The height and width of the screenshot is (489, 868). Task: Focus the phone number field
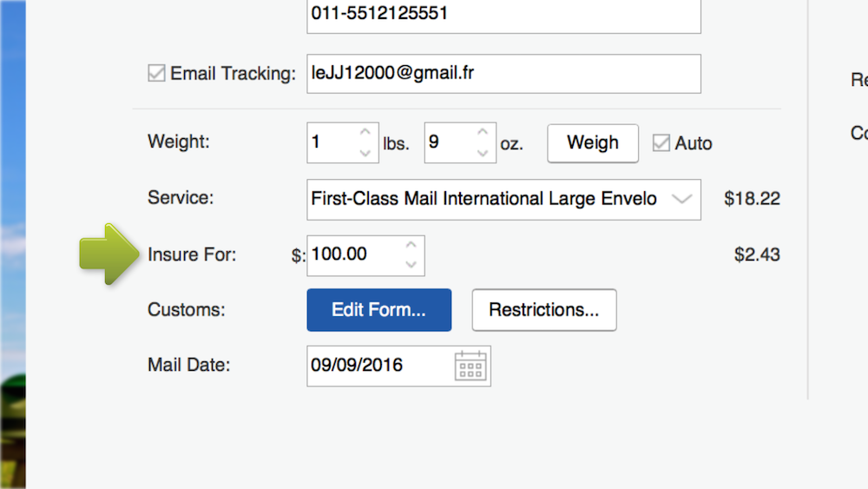tap(503, 16)
